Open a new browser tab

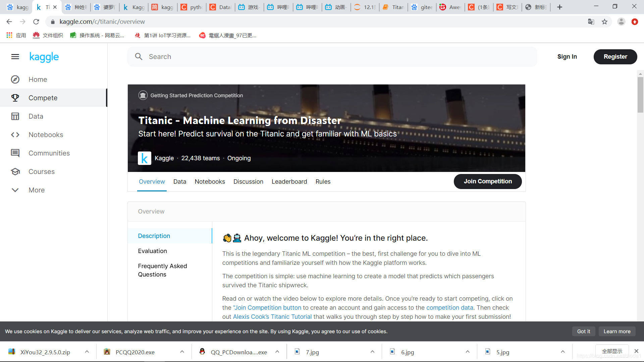click(559, 7)
